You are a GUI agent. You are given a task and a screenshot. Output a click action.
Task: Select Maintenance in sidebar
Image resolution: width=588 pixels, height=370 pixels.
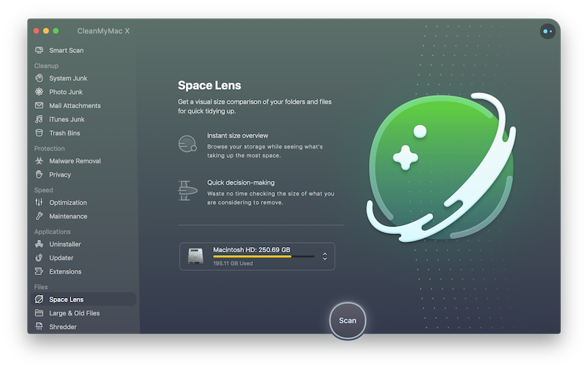point(68,216)
